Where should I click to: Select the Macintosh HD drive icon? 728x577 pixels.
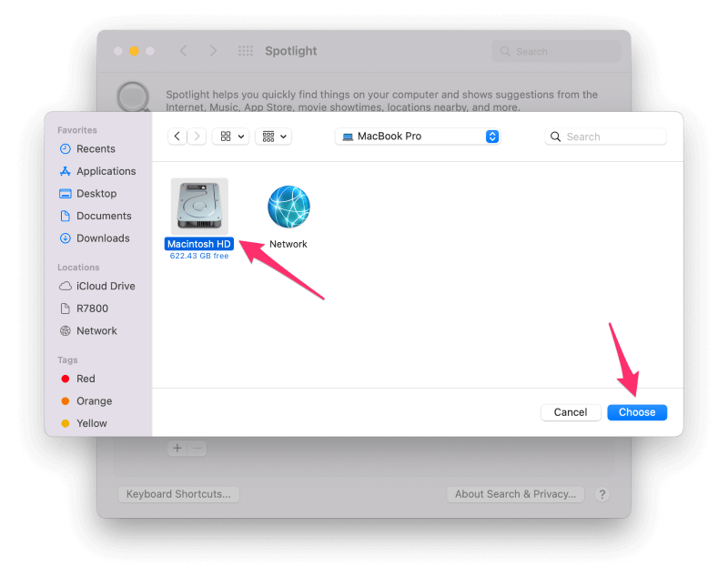(x=199, y=206)
